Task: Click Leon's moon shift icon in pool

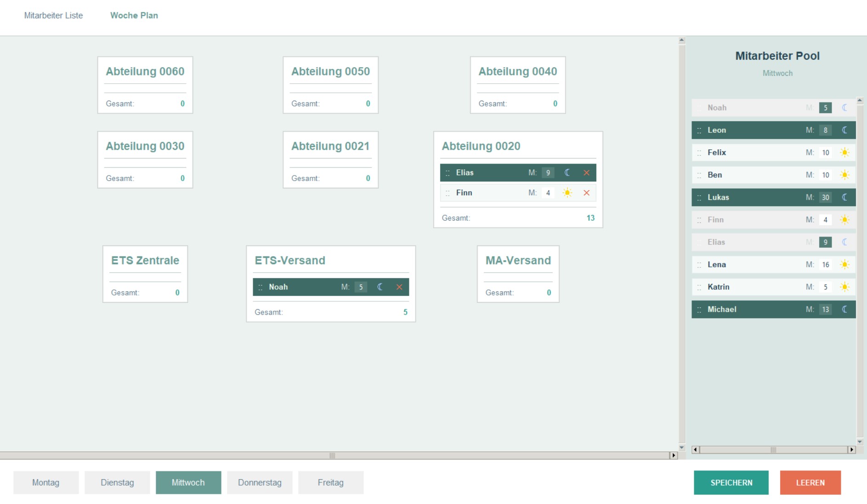Action: (x=844, y=130)
